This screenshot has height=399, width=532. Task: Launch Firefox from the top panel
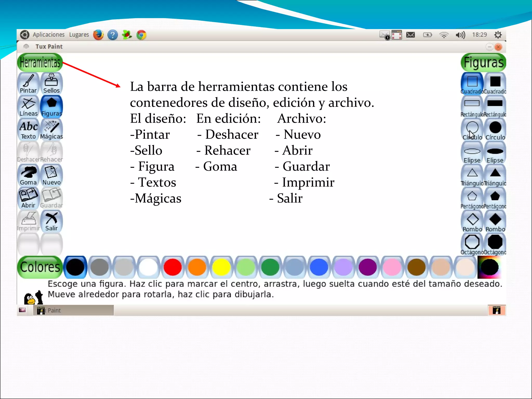click(98, 35)
